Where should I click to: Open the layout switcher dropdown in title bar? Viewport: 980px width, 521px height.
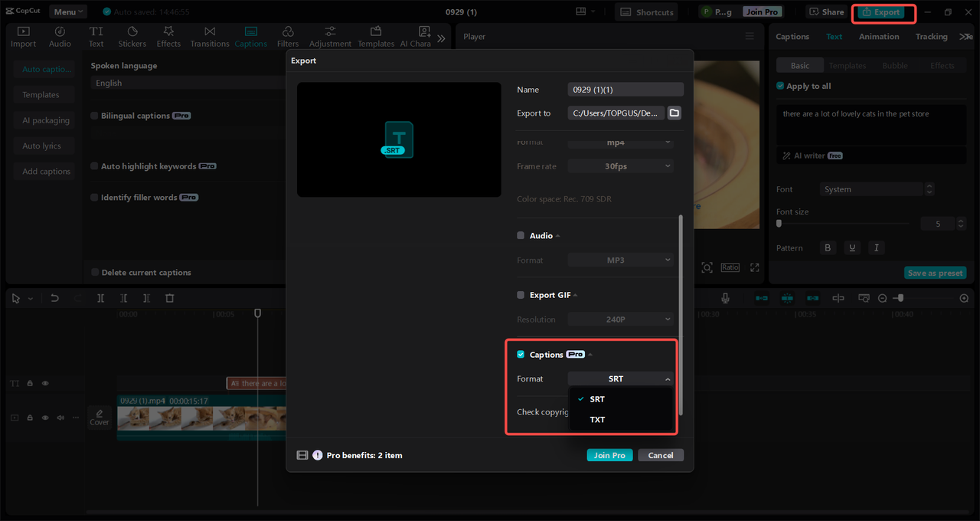pyautogui.click(x=586, y=11)
